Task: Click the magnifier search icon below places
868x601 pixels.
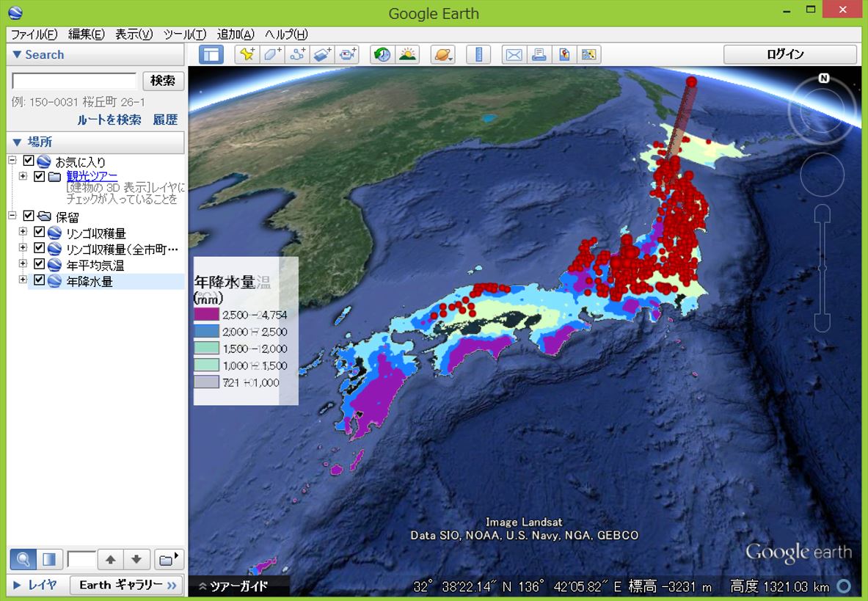Action: click(x=23, y=559)
